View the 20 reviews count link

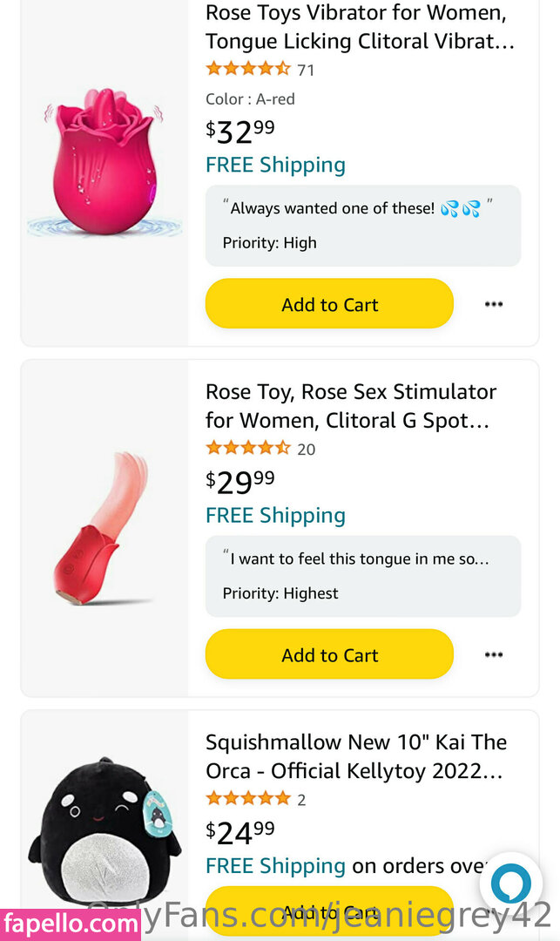[306, 450]
